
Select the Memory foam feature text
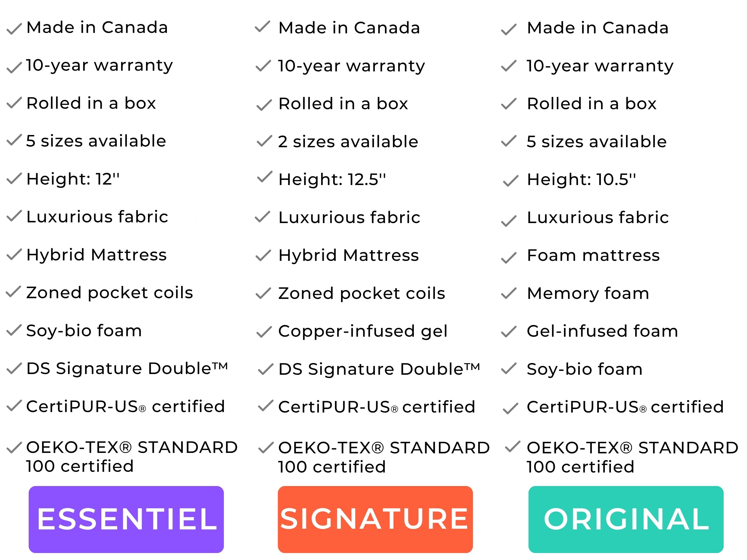coord(588,293)
